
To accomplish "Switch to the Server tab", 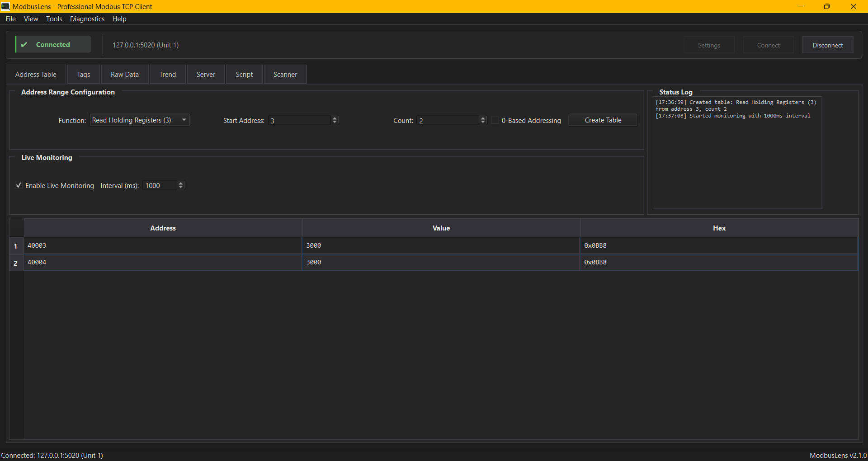I will [206, 75].
